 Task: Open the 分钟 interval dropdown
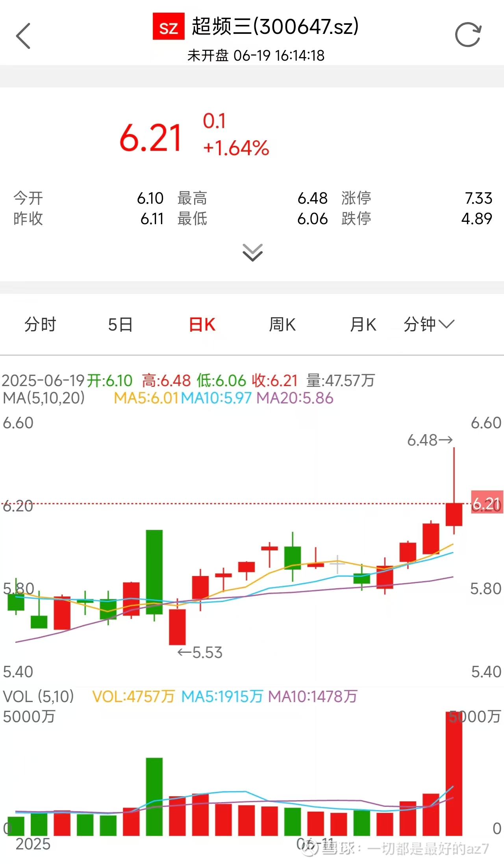tap(429, 325)
